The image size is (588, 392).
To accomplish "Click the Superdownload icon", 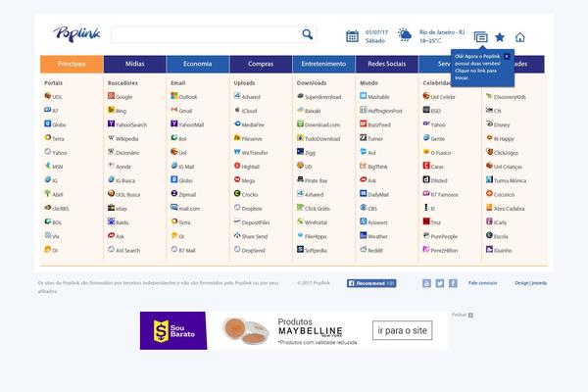I will 301,96.
